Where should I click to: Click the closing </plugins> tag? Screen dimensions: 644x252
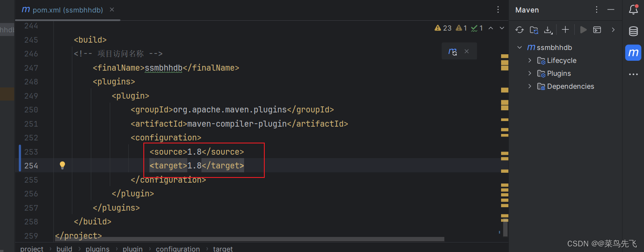pos(116,208)
